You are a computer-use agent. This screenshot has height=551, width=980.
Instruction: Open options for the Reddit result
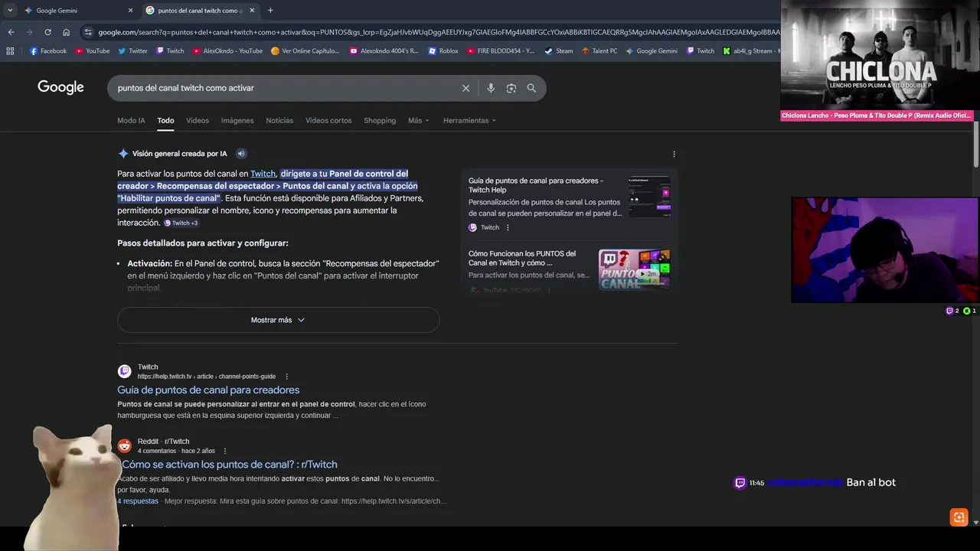(225, 451)
